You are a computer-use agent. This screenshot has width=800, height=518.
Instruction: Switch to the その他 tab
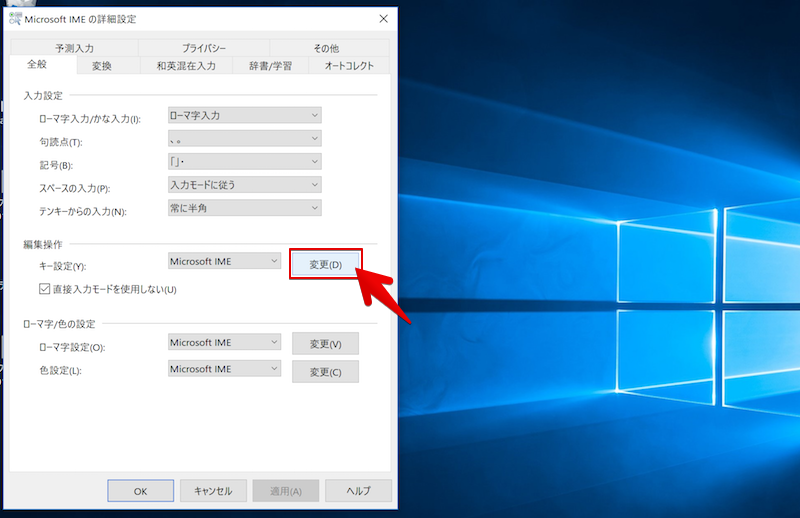326,48
